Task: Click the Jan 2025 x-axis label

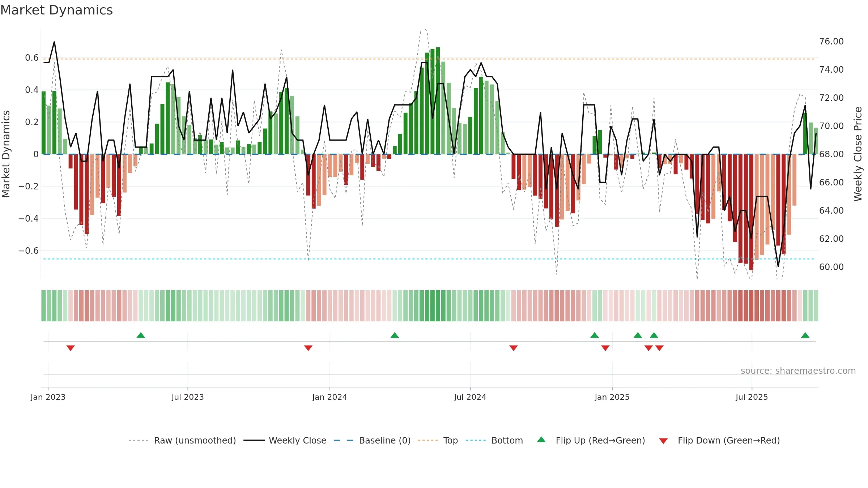Action: [612, 397]
